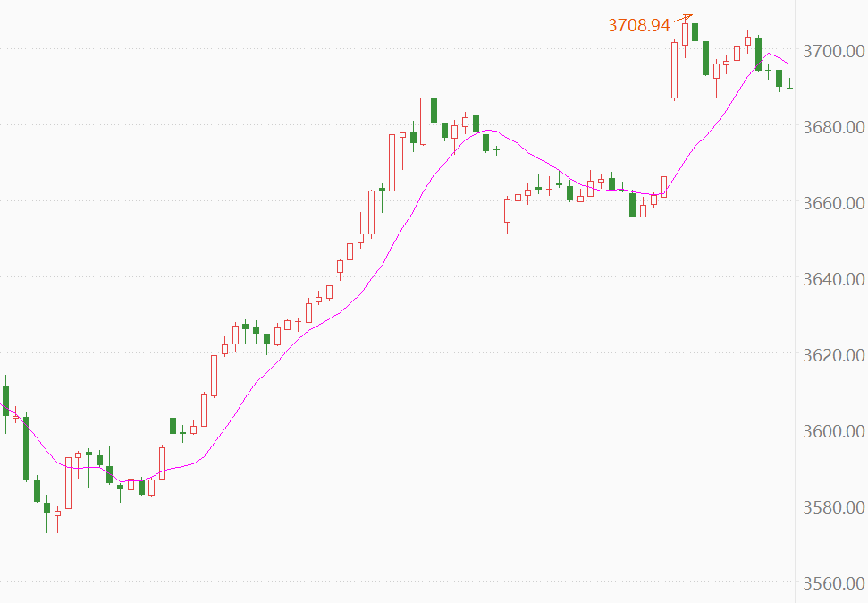Select the 3680.00 price axis label

(833, 126)
